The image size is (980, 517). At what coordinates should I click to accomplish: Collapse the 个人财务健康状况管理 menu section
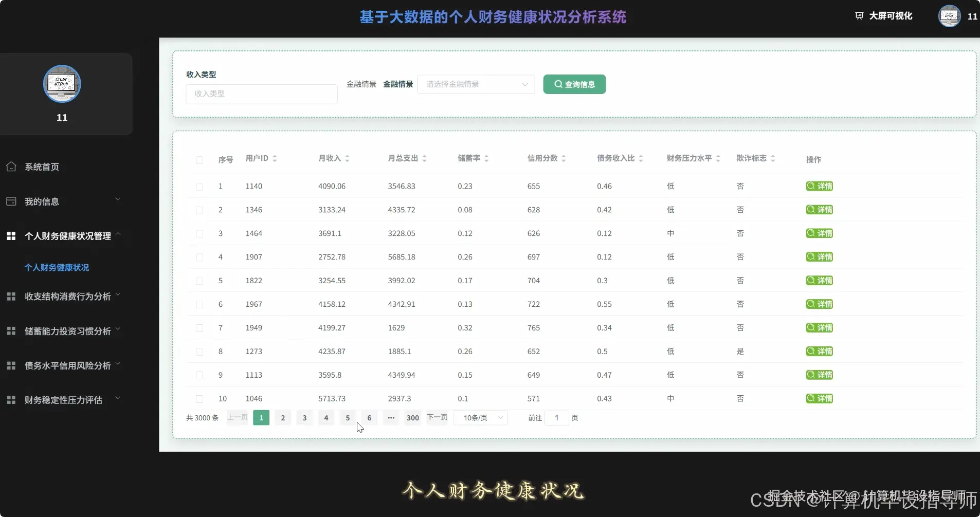click(118, 234)
